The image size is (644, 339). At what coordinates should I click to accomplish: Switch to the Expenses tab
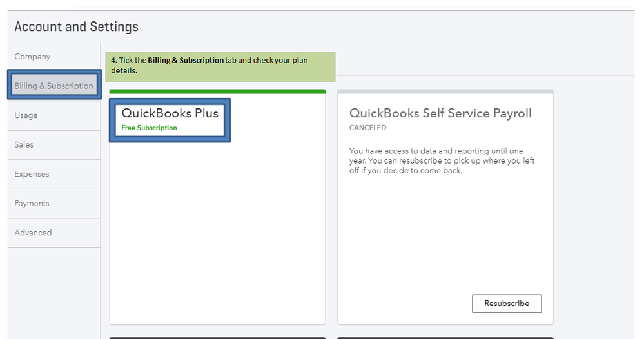click(x=54, y=174)
